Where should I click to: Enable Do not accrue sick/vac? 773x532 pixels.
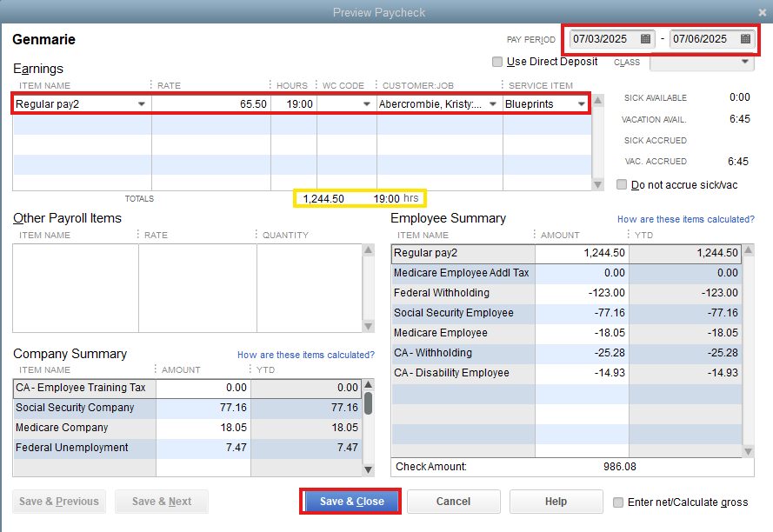click(622, 184)
